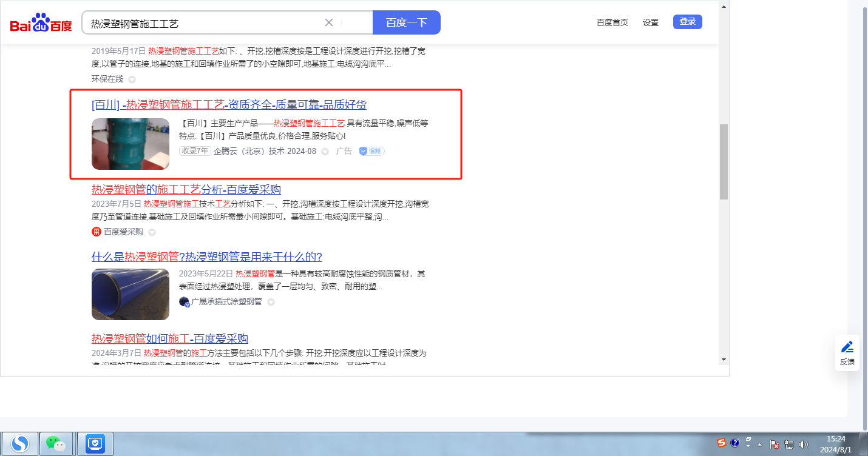This screenshot has height=456, width=868.
Task: Show hidden tray icons with the up arrow
Action: [x=759, y=444]
